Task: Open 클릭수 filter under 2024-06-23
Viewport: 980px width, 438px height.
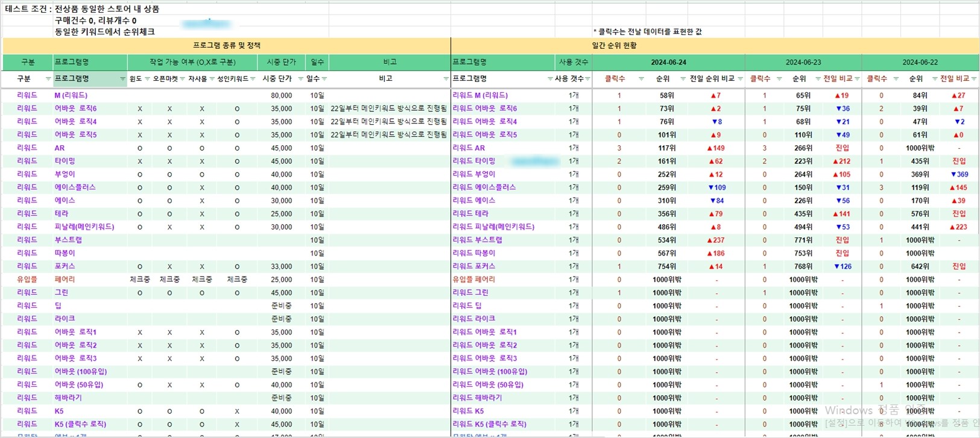Action: (x=779, y=79)
